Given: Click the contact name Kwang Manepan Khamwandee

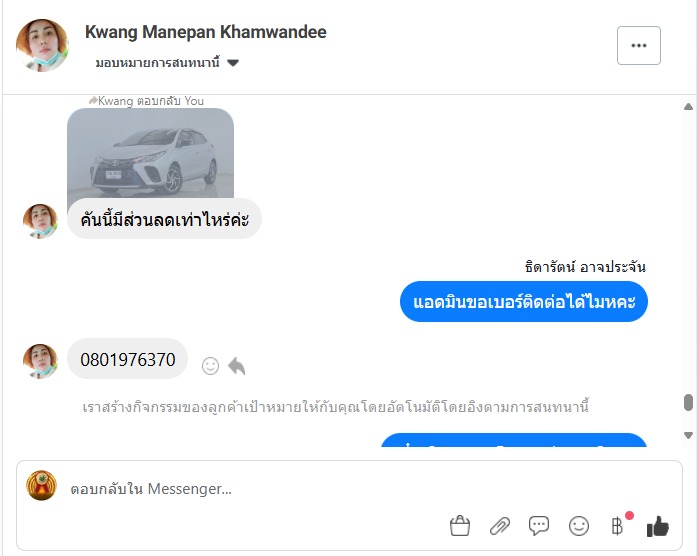Looking at the screenshot, I should tap(205, 32).
